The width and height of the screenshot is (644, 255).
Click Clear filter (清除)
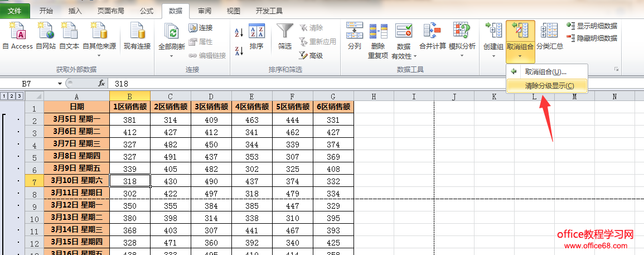tap(311, 28)
